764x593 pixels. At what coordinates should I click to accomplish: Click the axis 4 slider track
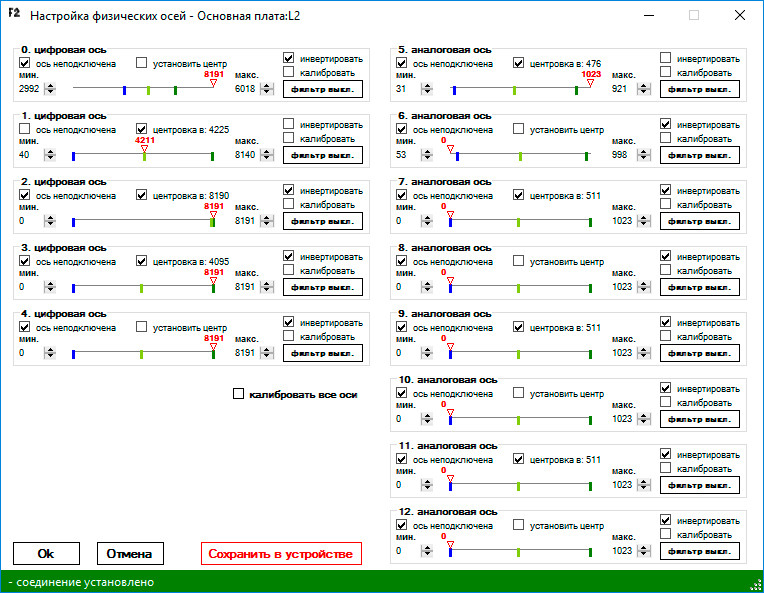pyautogui.click(x=143, y=352)
